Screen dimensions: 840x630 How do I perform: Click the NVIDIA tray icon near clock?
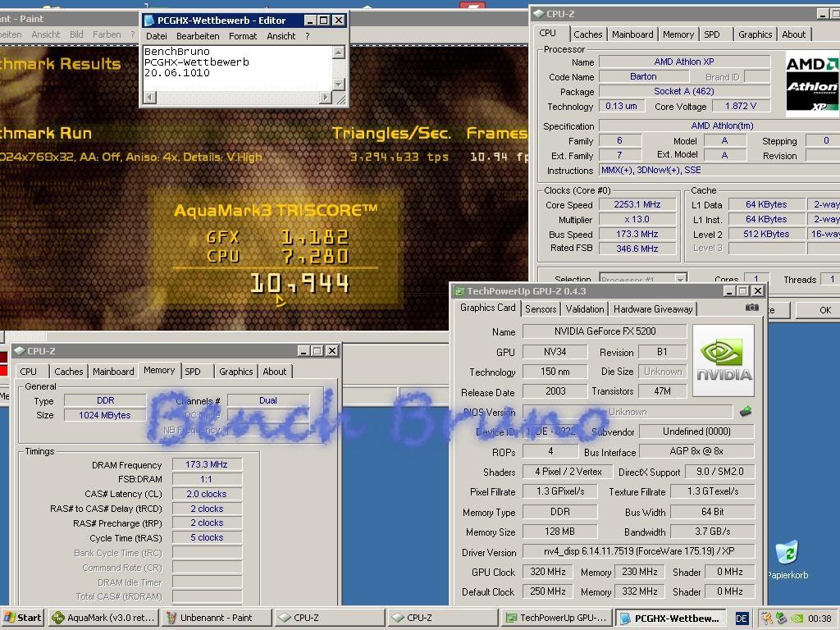797,619
